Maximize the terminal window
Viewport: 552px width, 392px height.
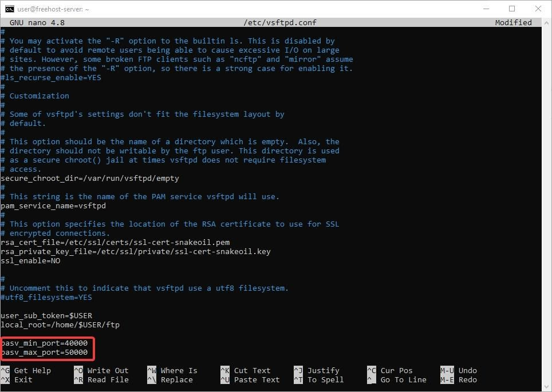(x=511, y=9)
